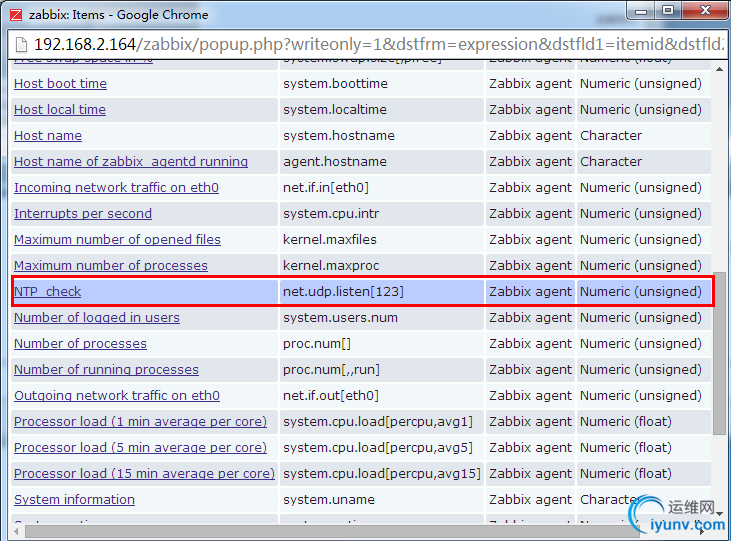Select Incoming network traffic on eth0

click(x=116, y=187)
